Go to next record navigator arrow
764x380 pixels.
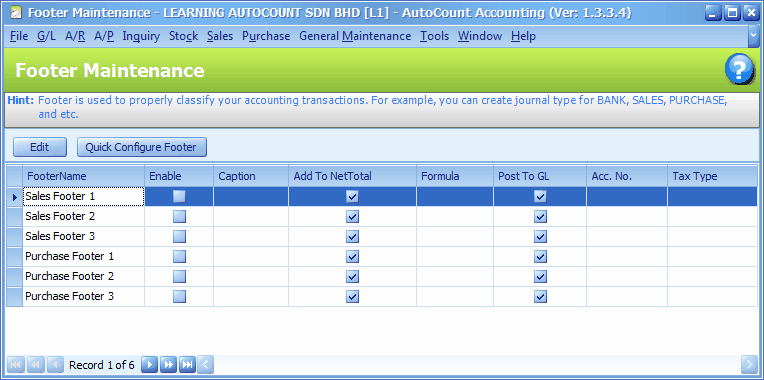point(150,364)
